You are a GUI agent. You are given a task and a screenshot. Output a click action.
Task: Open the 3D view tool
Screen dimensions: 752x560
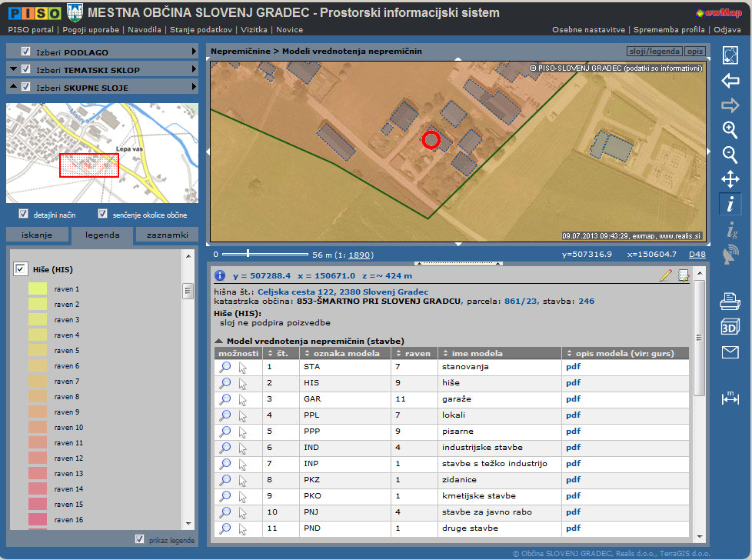730,327
